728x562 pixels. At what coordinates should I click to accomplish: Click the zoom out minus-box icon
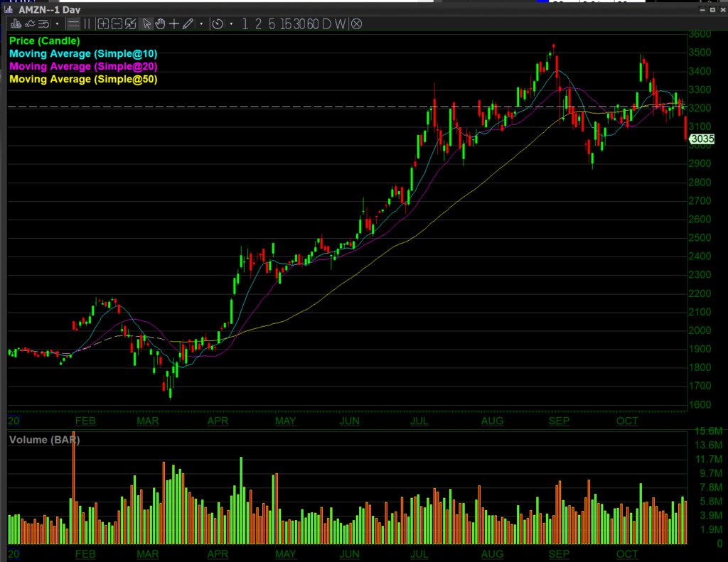pos(117,24)
